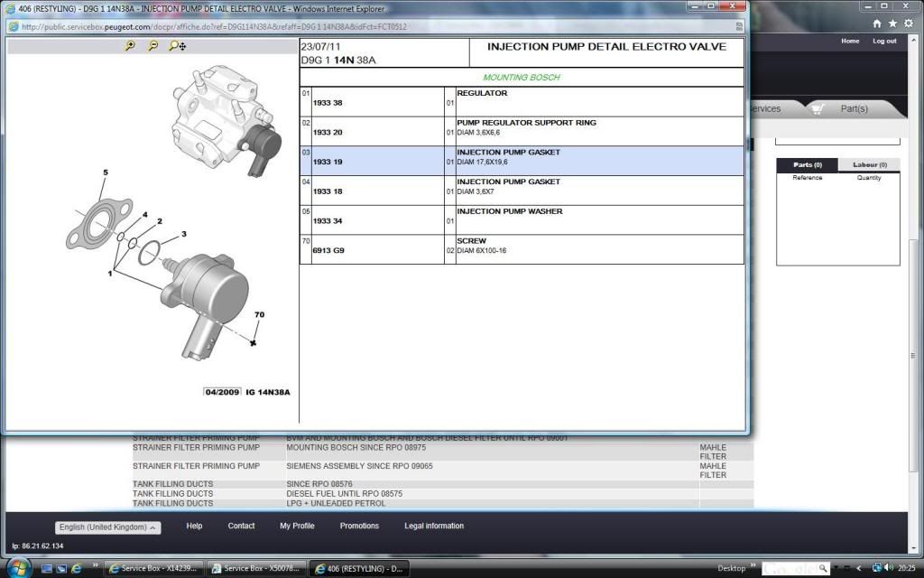Open the Tools gear icon
This screenshot has height=578, width=924.
click(x=909, y=23)
